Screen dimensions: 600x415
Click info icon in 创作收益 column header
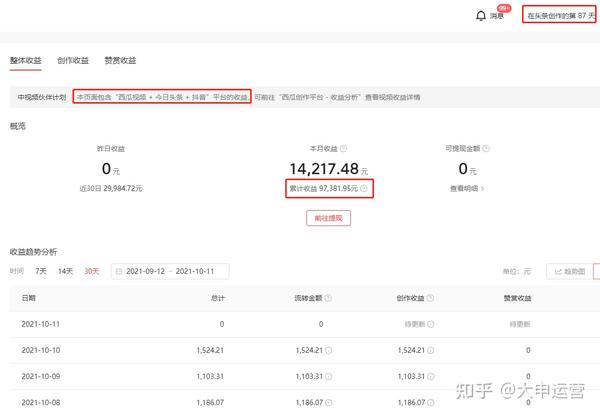[x=430, y=298]
